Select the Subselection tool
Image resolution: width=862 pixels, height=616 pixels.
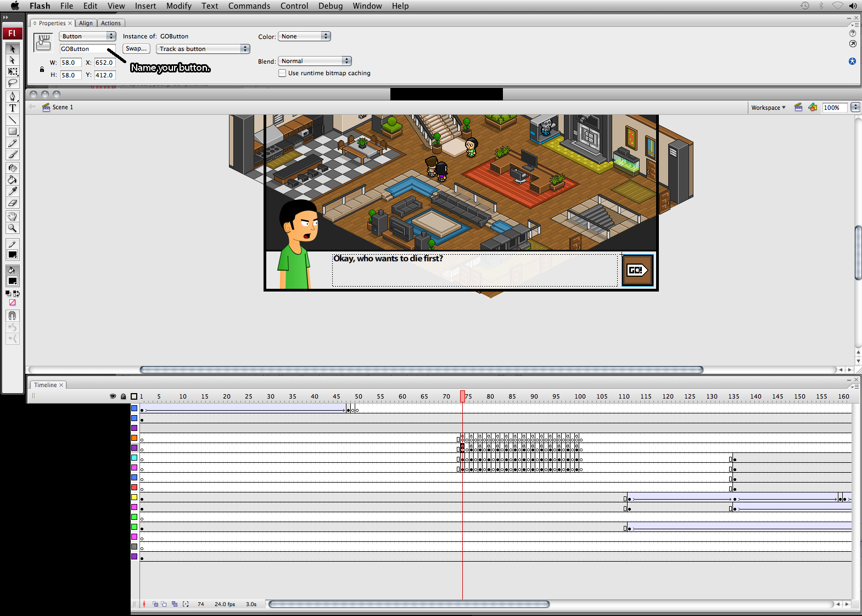click(x=13, y=60)
